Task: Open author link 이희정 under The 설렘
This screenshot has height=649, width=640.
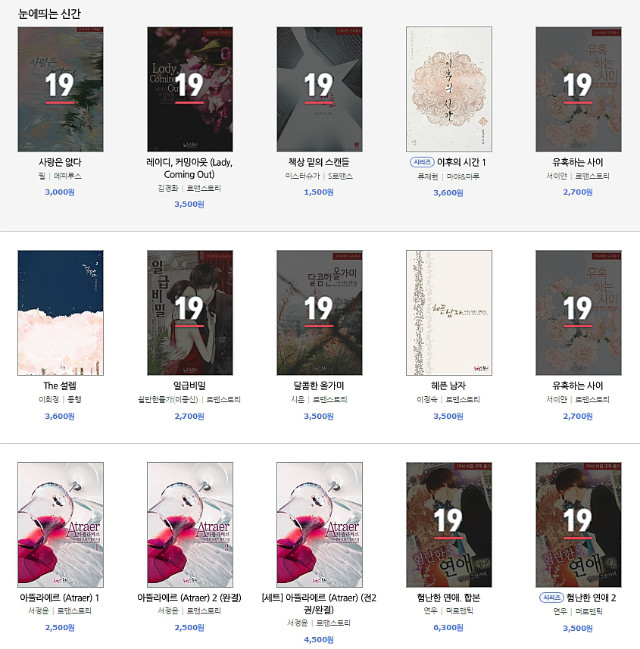Action: (48, 400)
